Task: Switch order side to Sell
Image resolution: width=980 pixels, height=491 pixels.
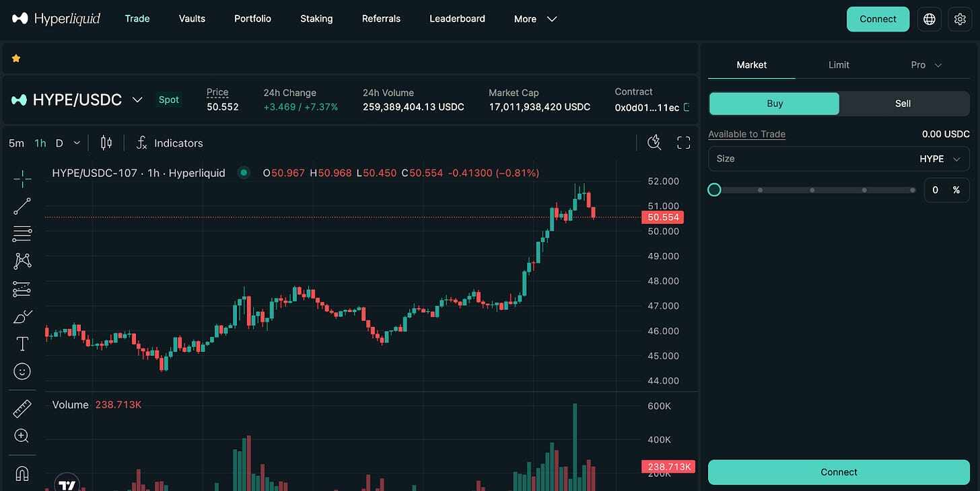Action: [902, 104]
